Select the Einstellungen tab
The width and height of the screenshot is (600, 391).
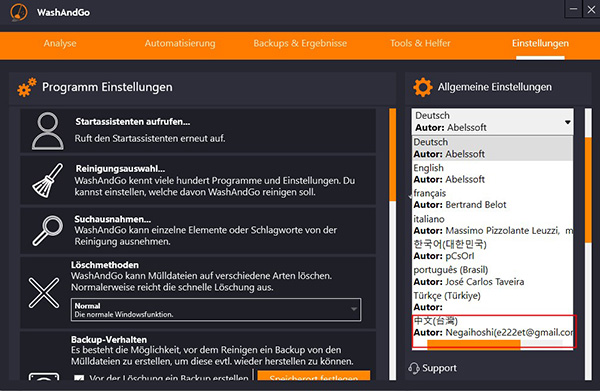[540, 43]
